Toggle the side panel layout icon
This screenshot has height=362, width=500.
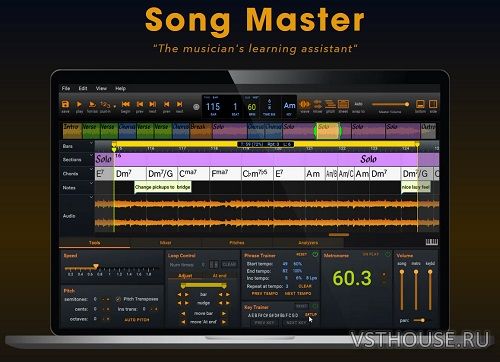point(433,104)
